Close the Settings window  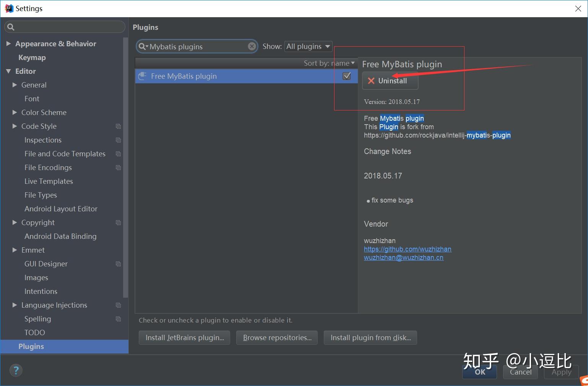click(578, 8)
